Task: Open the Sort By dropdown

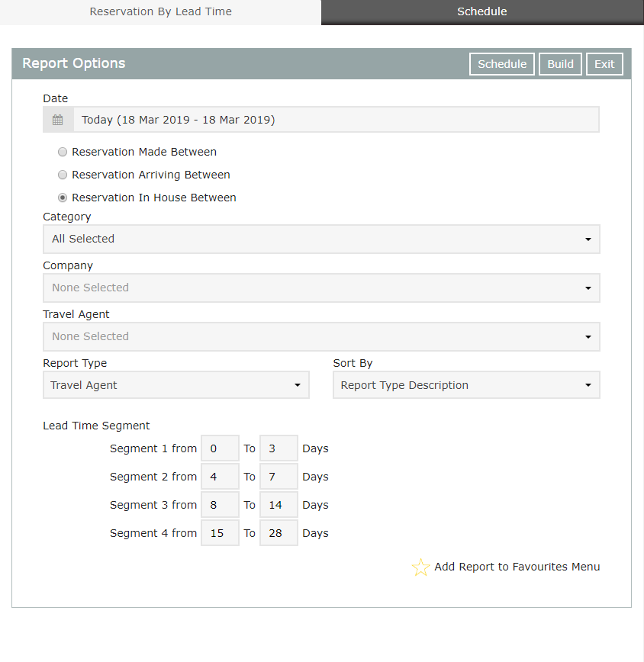Action: point(466,385)
